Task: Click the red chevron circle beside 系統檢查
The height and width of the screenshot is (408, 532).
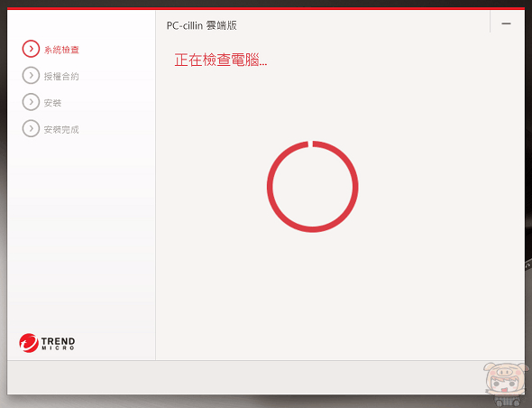Action: pos(31,49)
